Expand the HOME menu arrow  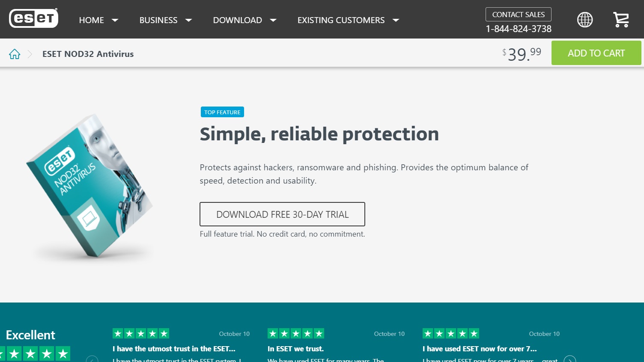pyautogui.click(x=115, y=20)
